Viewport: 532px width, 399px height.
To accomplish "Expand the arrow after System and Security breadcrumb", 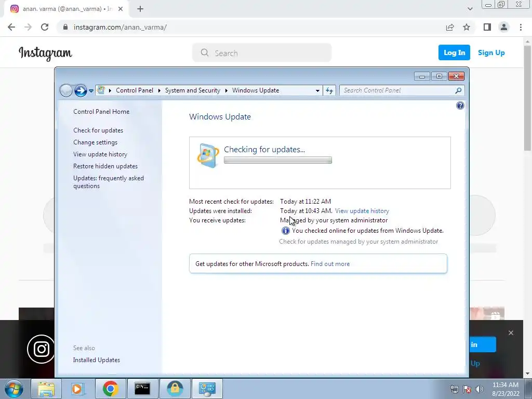I will coord(226,90).
